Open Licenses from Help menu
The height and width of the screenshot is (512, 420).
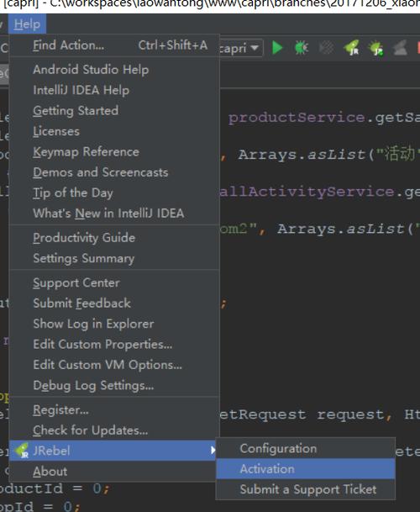[114, 131]
